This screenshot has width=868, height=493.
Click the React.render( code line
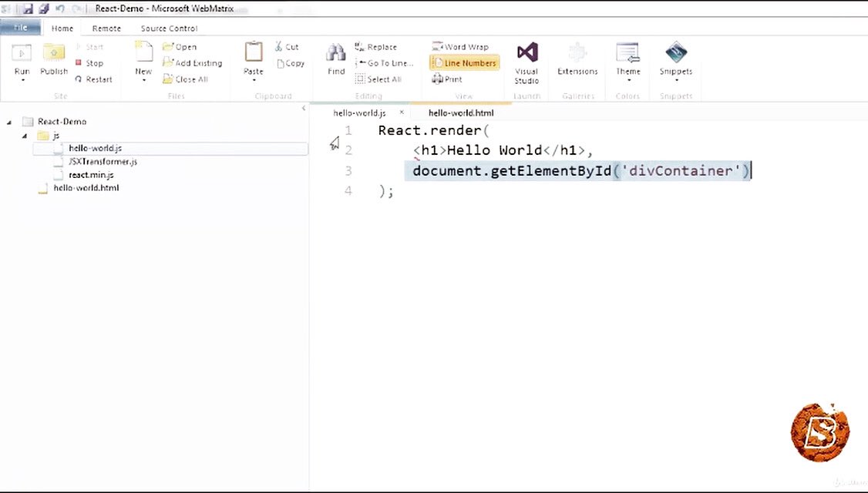click(x=433, y=131)
